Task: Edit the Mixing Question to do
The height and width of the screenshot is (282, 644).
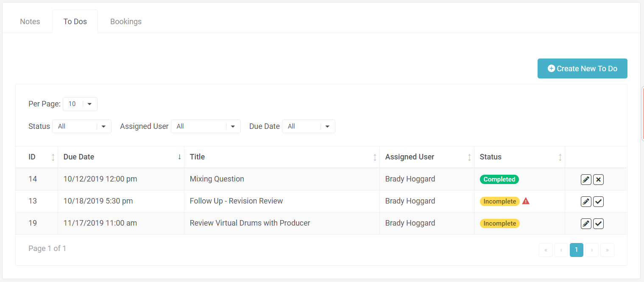Action: click(586, 179)
